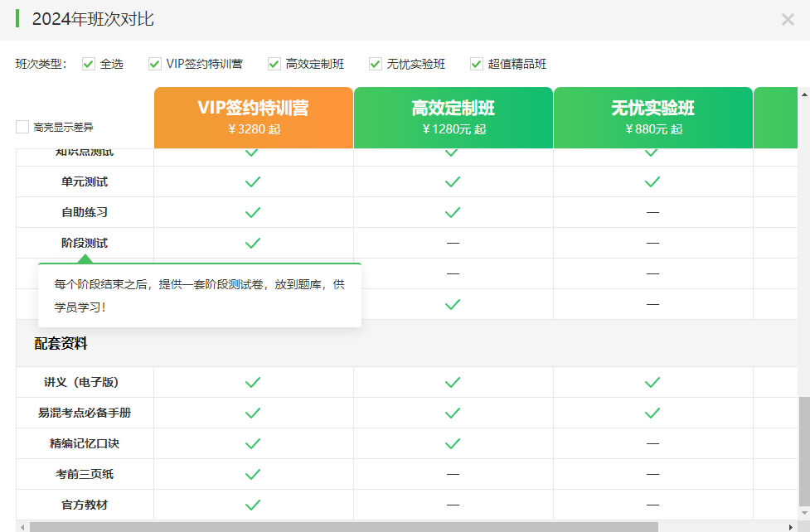Toggle the 全选 checkbox
The height and width of the screenshot is (532, 810).
click(x=89, y=64)
